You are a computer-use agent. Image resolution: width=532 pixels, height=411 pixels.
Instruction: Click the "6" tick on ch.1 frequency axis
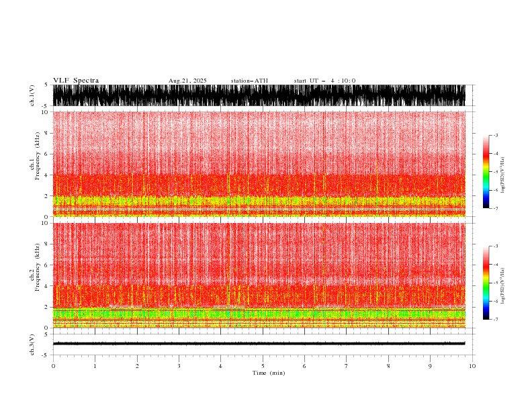pyautogui.click(x=46, y=154)
